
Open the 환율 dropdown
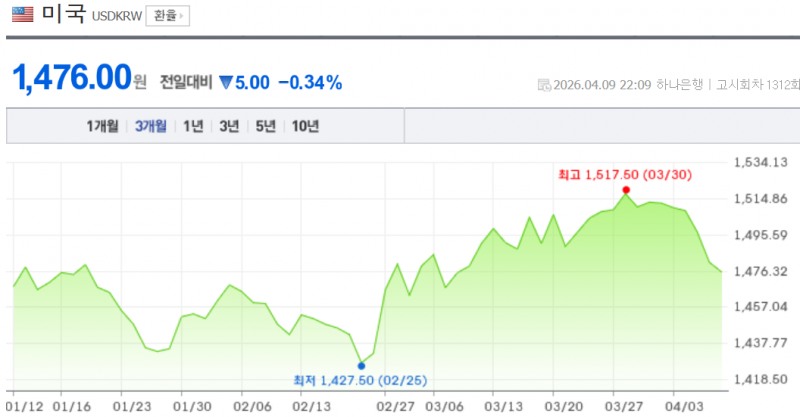(x=167, y=16)
